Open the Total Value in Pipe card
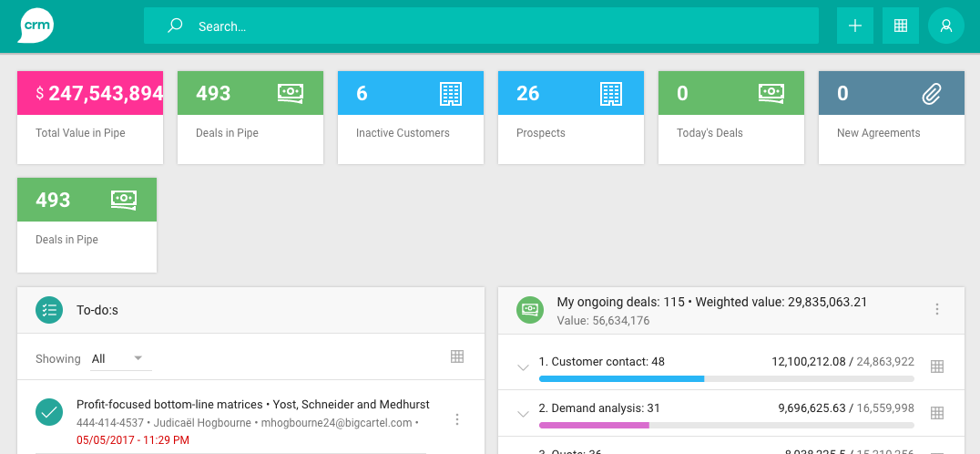980x454 pixels. (x=90, y=118)
